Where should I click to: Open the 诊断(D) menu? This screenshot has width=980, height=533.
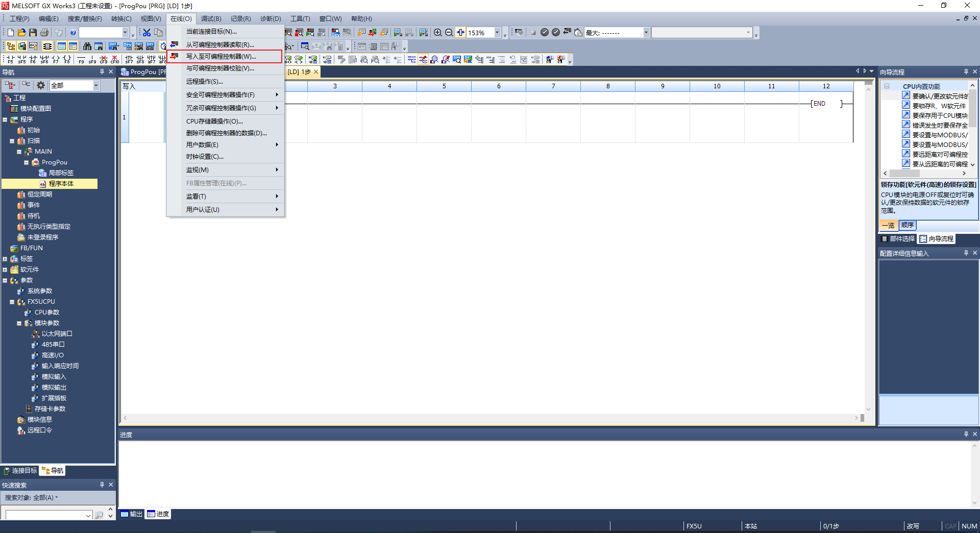pyautogui.click(x=271, y=19)
